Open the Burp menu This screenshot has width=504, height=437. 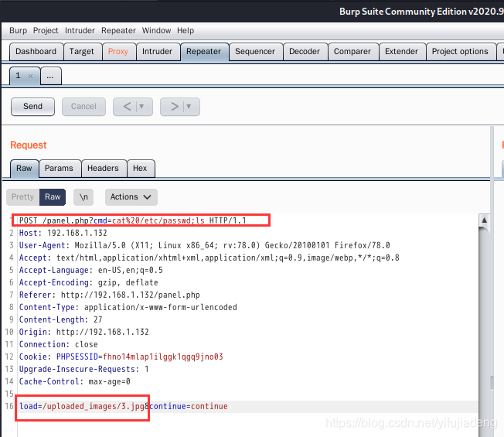coord(18,30)
